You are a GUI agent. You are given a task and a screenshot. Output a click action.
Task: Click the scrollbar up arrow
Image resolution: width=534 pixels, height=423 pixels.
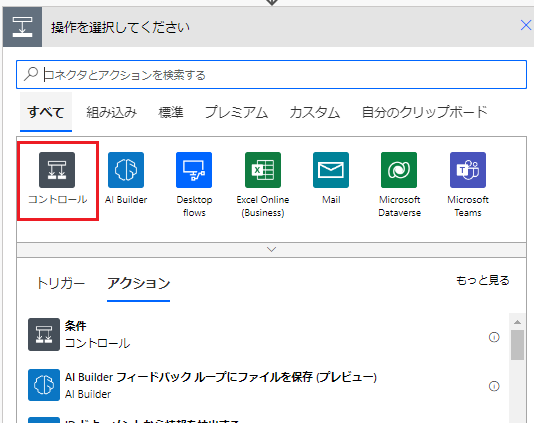517,322
